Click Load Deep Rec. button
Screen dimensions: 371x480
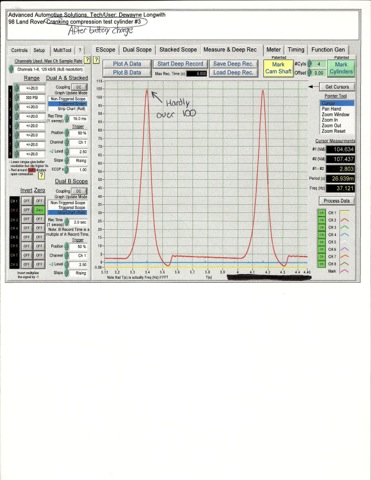pyautogui.click(x=233, y=72)
